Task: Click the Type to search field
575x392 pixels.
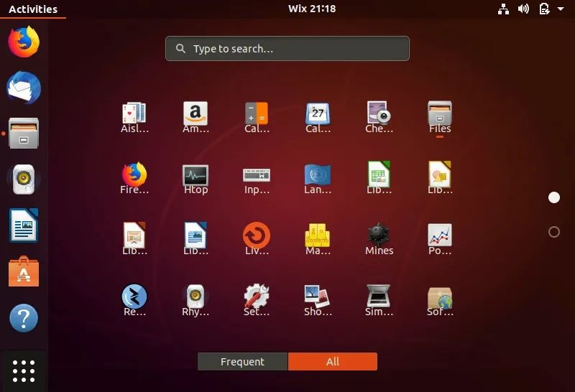Action: coord(287,48)
